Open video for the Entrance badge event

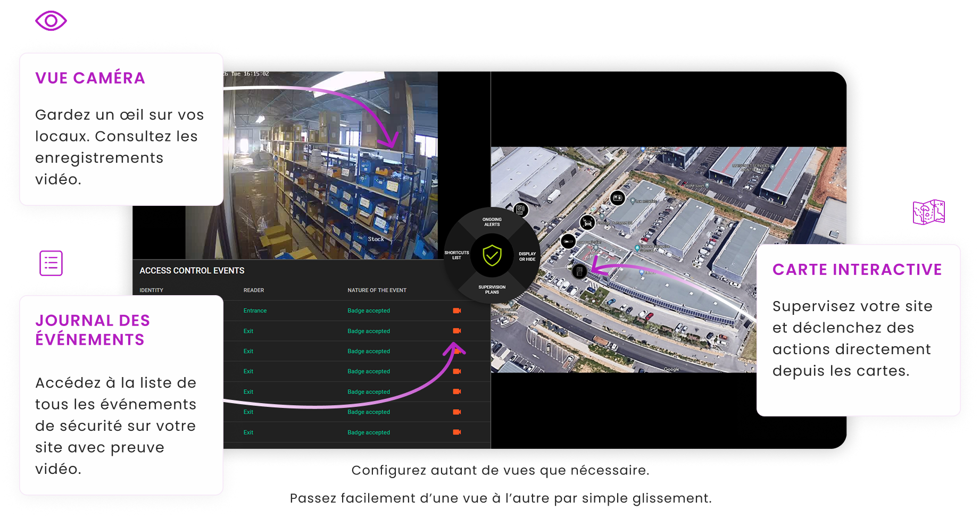coord(456,311)
